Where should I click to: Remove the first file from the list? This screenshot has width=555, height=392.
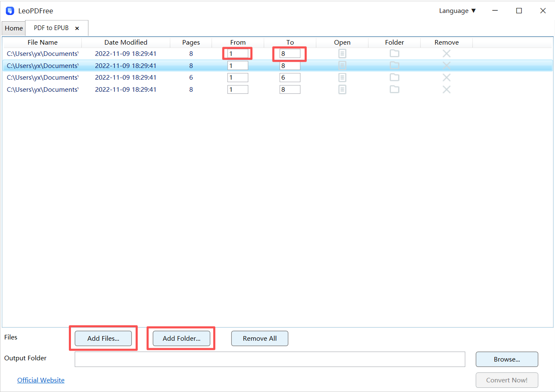pyautogui.click(x=447, y=53)
